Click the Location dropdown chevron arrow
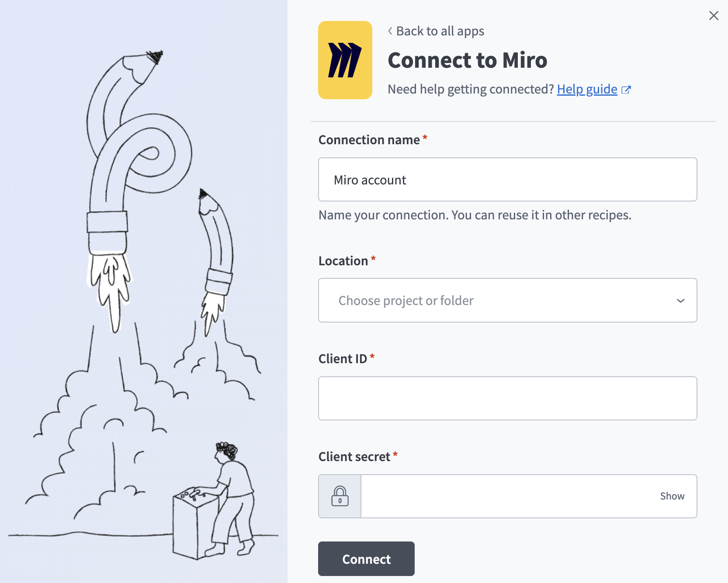 coord(680,301)
